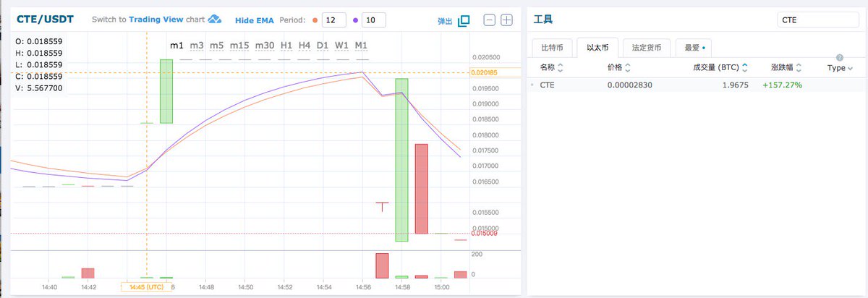The height and width of the screenshot is (298, 868).
Task: Click the large red candle after 14:58
Action: coord(421,189)
